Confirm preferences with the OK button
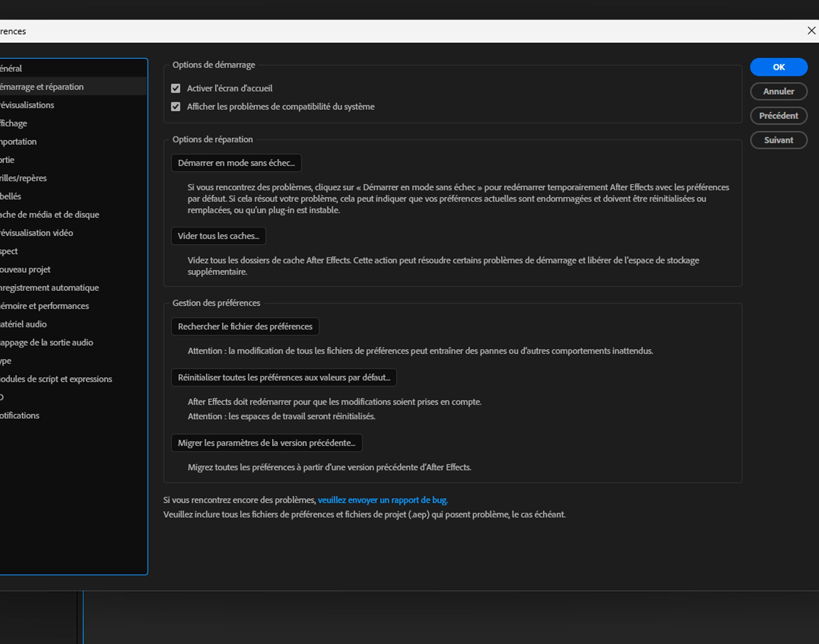 779,67
